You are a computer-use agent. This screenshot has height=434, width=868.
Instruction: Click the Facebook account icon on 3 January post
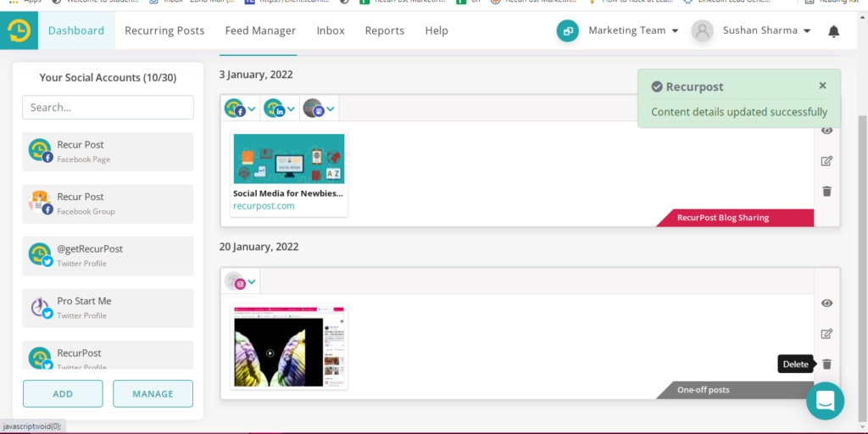235,108
